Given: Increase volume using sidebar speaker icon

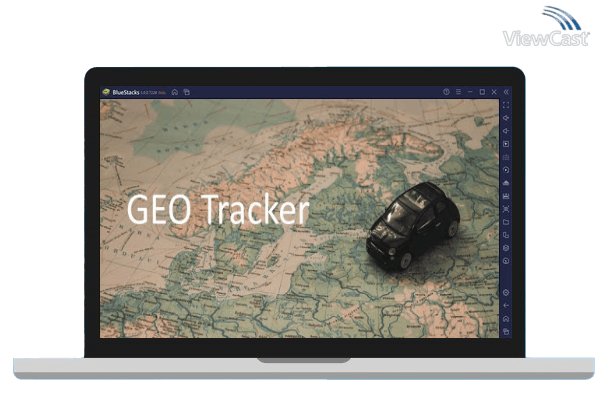Looking at the screenshot, I should pyautogui.click(x=506, y=118).
